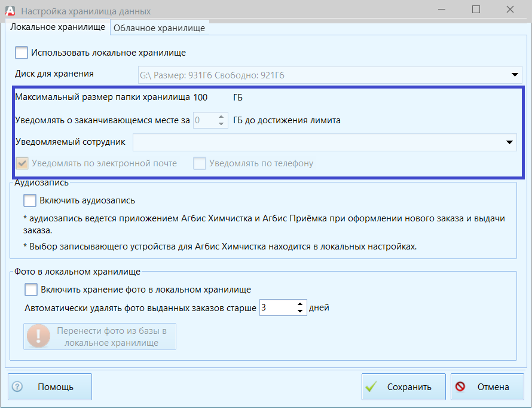532x408 pixels.
Task: Enable Включить аудиозапись checkbox
Action: pos(30,200)
